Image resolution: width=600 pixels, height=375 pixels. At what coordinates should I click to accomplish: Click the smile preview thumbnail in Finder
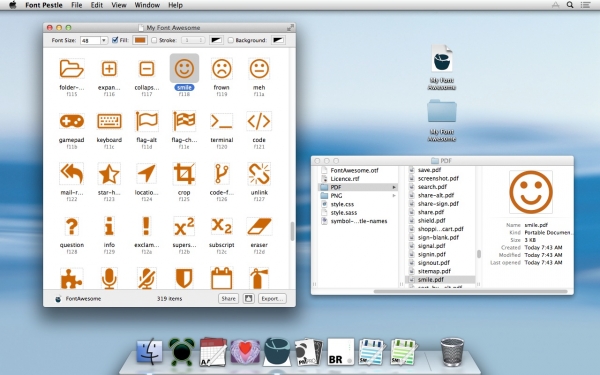coord(531,192)
